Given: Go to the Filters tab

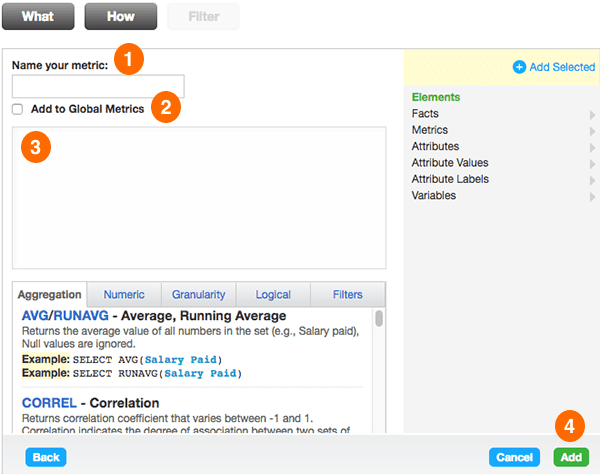Looking at the screenshot, I should point(347,295).
